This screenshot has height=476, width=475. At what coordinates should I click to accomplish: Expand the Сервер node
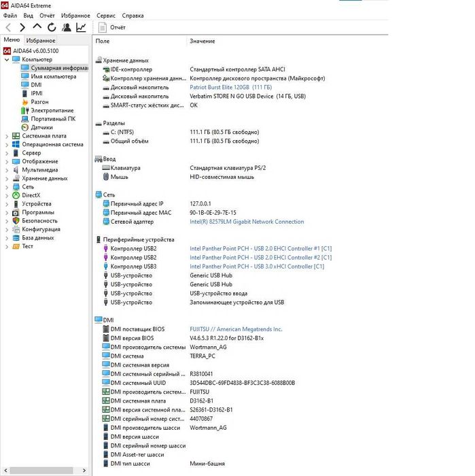pyautogui.click(x=7, y=153)
